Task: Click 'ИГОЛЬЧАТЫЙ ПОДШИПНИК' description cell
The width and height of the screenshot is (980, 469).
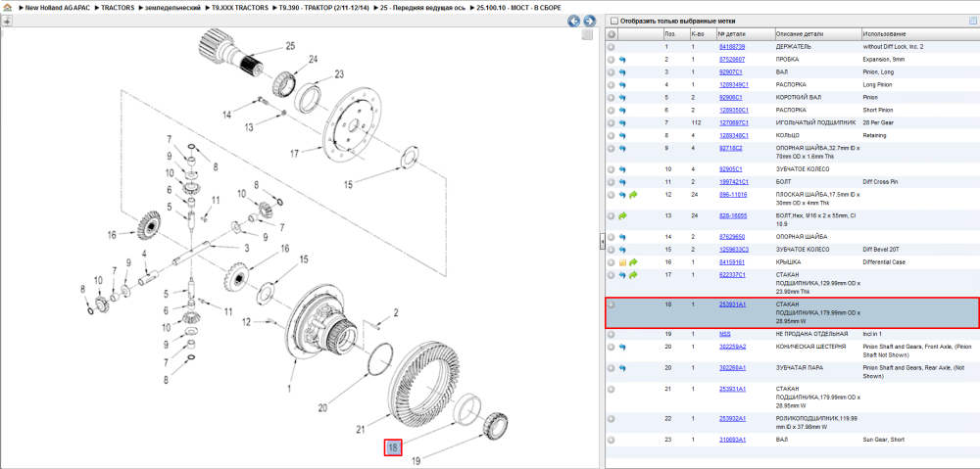Action: pyautogui.click(x=815, y=123)
